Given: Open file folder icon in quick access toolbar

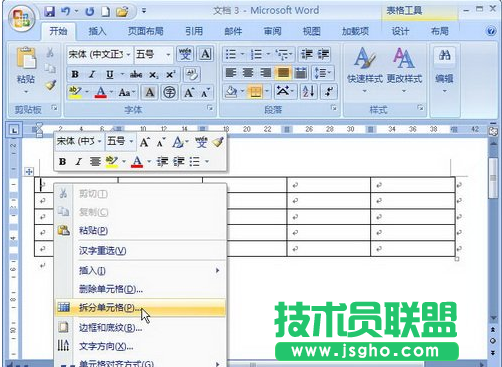Looking at the screenshot, I should tap(122, 12).
